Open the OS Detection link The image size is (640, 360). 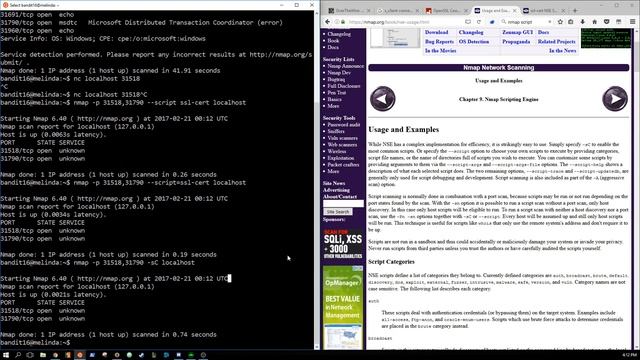point(473,42)
